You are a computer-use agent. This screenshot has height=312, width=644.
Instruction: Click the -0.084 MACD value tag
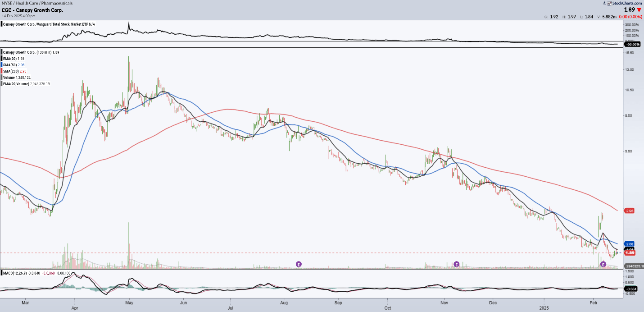point(630,289)
